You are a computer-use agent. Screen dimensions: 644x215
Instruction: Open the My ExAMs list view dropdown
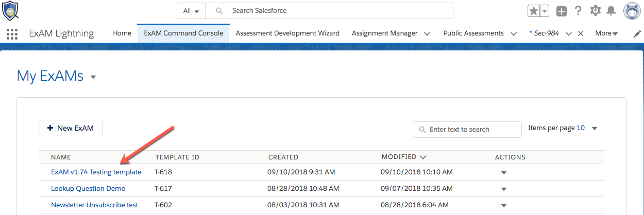point(93,77)
